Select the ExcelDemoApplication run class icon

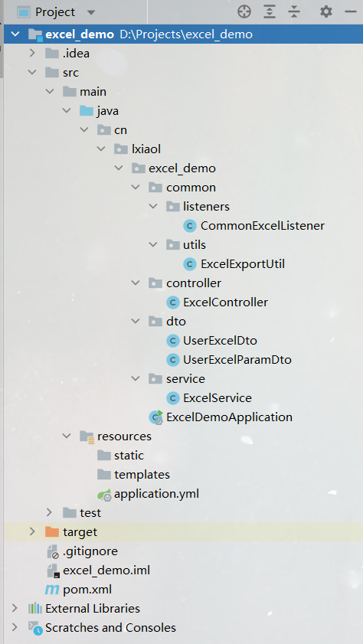click(156, 417)
